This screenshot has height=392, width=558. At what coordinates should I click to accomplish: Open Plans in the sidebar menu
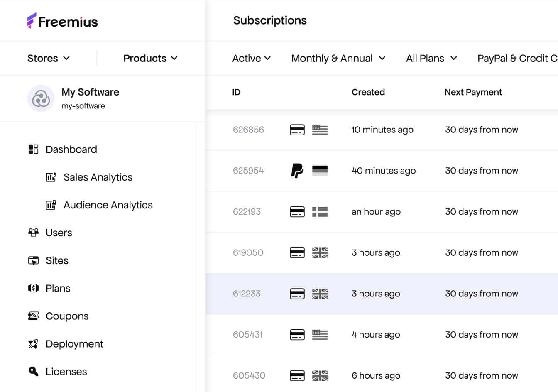58,288
